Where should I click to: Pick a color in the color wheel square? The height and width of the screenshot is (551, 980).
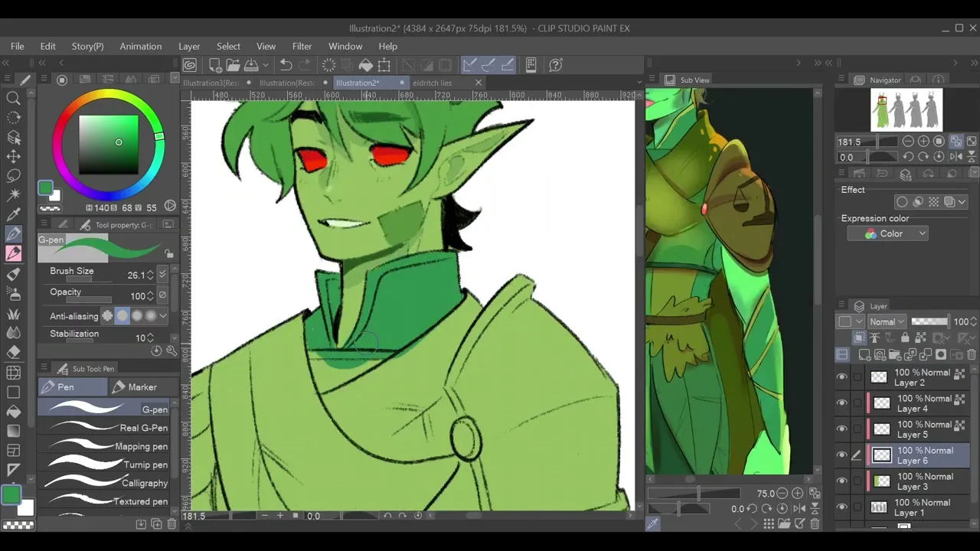click(109, 145)
